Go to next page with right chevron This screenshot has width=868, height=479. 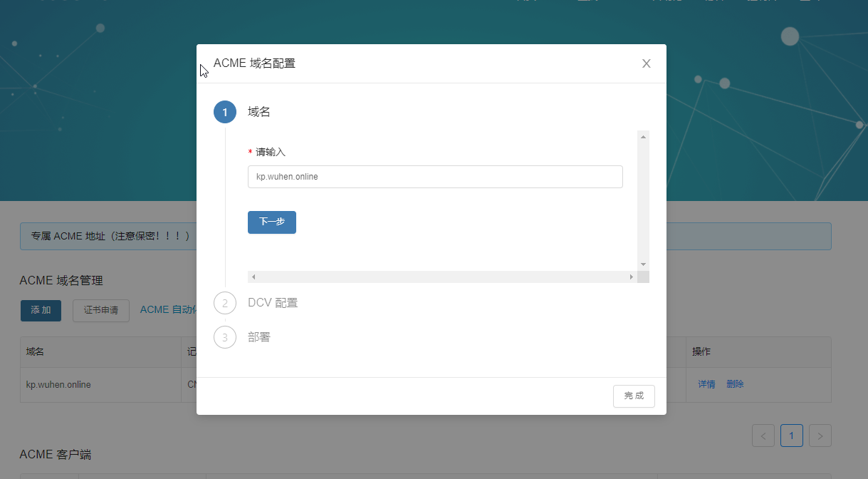click(x=820, y=436)
